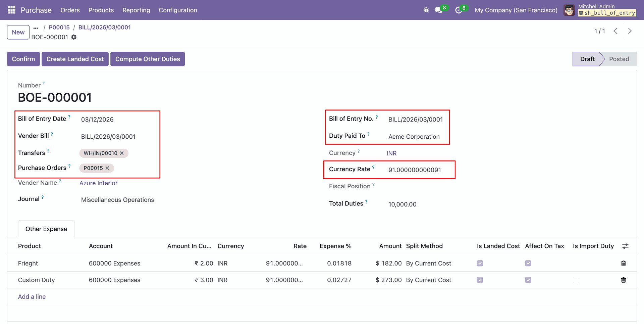Open the Reporting menu
The width and height of the screenshot is (644, 324).
click(x=136, y=10)
